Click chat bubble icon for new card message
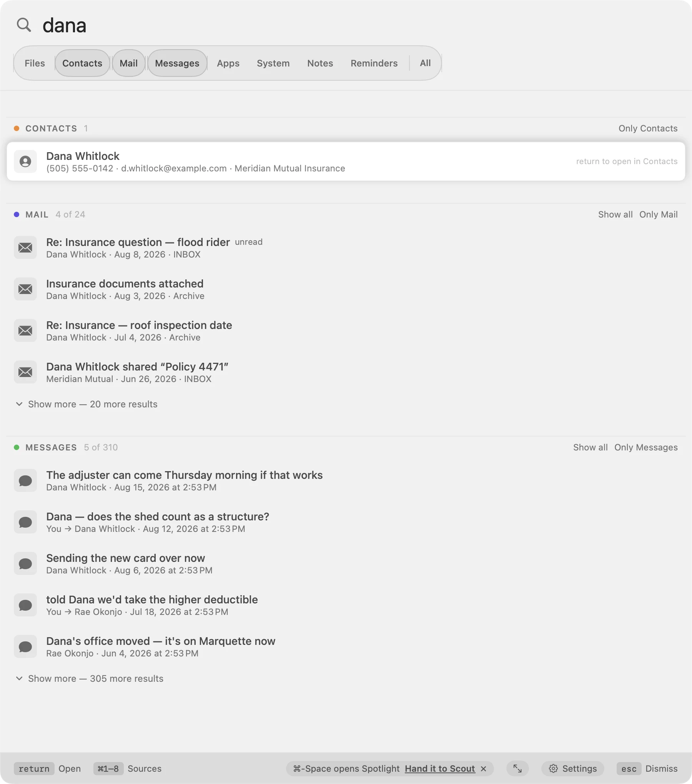 tap(25, 563)
